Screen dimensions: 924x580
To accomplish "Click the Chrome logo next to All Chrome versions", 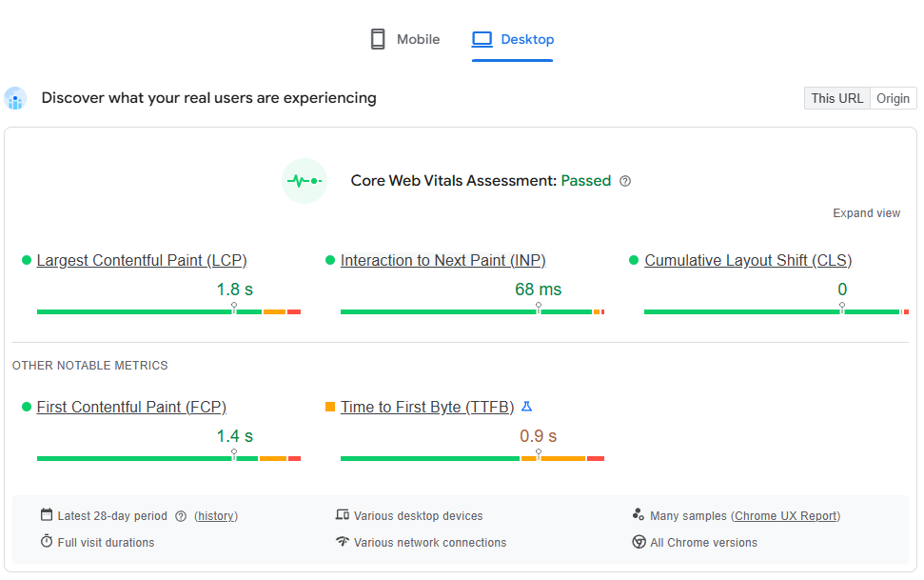I will [639, 542].
